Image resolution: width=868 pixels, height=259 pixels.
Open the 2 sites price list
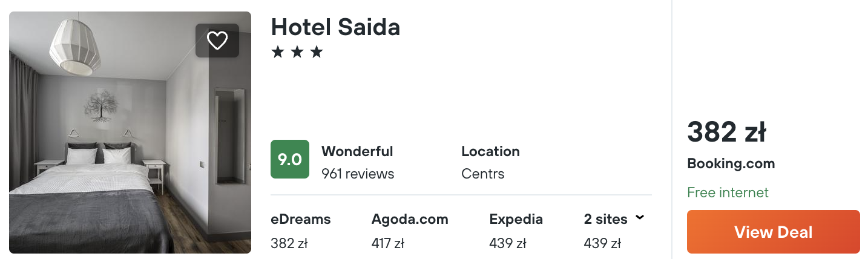pos(605,219)
